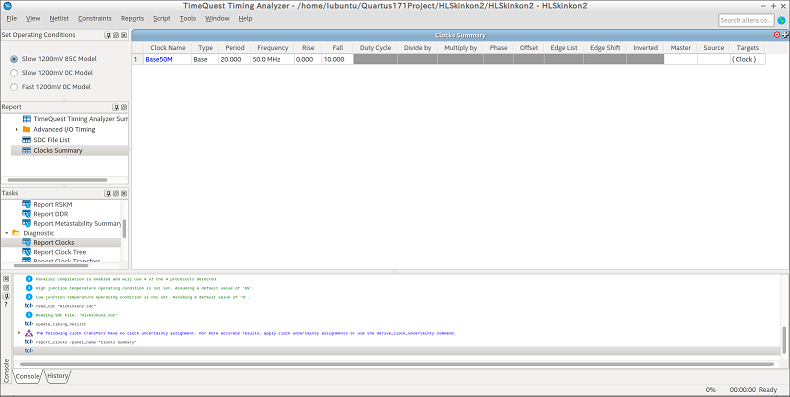
Task: Click the red icon on Clocks Summary header
Action: click(777, 35)
